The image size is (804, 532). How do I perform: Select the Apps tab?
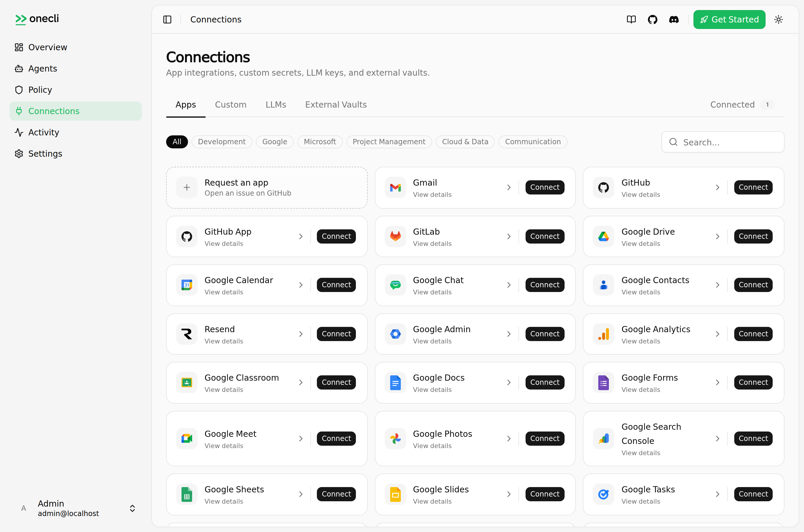[186, 105]
